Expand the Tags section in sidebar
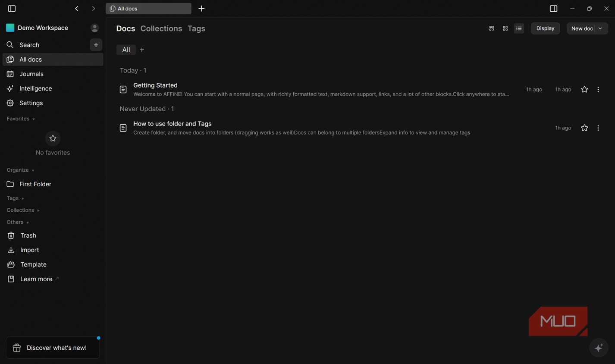The height and width of the screenshot is (364, 615). click(x=15, y=198)
